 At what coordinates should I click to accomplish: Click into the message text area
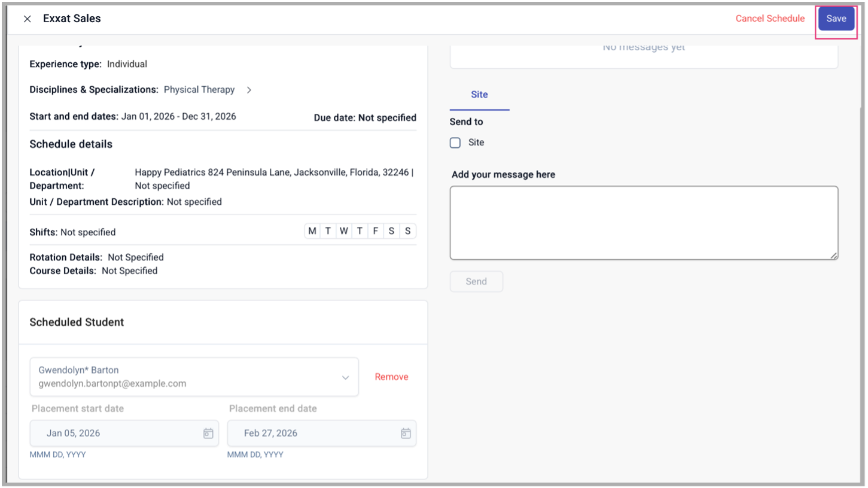pyautogui.click(x=643, y=223)
